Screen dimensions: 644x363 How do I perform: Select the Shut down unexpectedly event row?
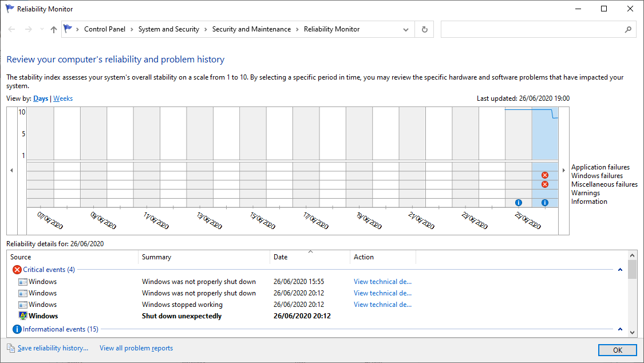tap(316, 316)
